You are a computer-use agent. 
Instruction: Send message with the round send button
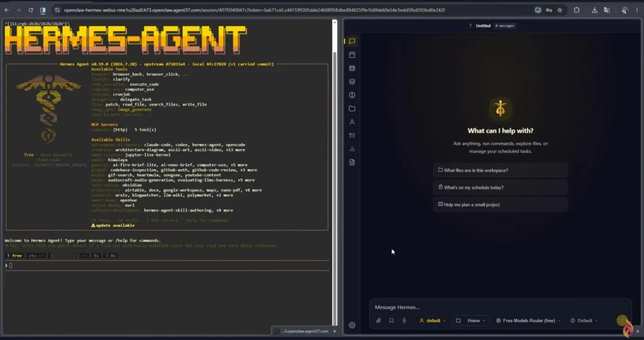click(x=622, y=320)
